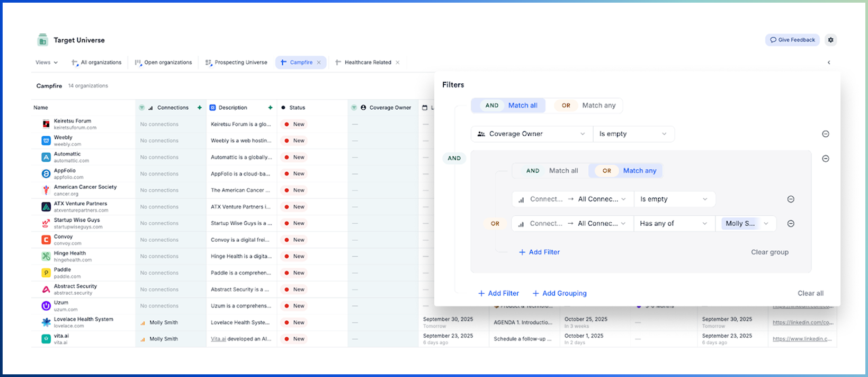
Task: Open the first row's All Connec... field dropdown
Action: coord(602,199)
